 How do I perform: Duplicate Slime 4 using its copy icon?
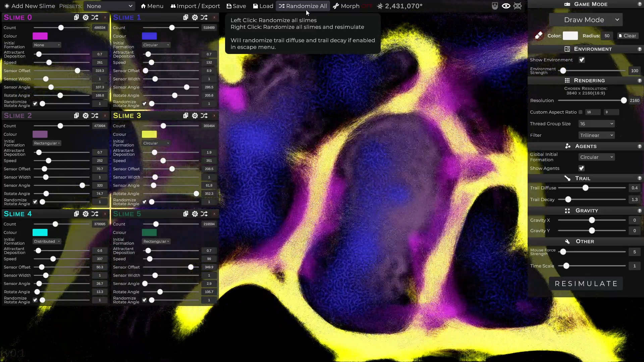pyautogui.click(x=76, y=214)
